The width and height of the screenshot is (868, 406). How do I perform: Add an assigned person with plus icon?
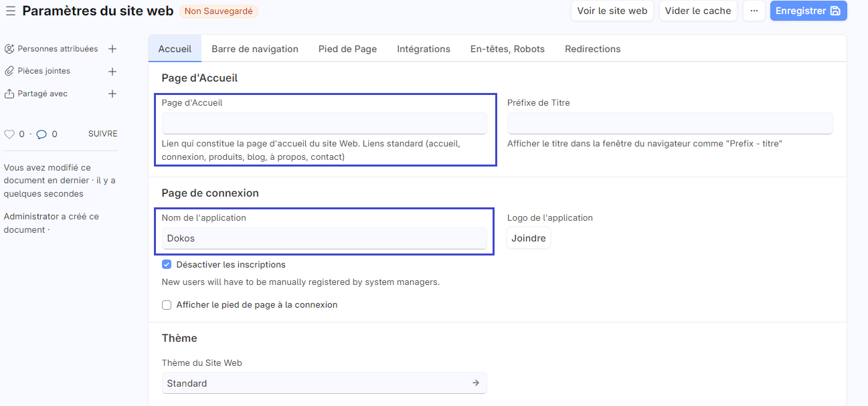click(x=112, y=49)
